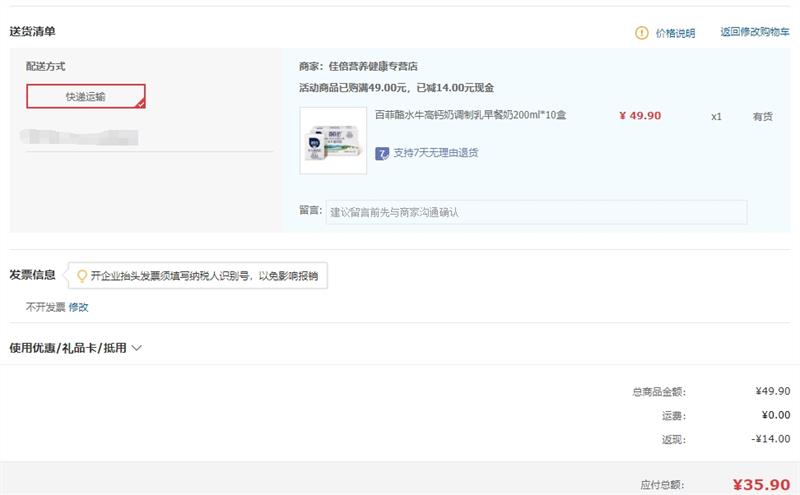Click the 发票信息 section heading
800x495 pixels.
pos(32,275)
